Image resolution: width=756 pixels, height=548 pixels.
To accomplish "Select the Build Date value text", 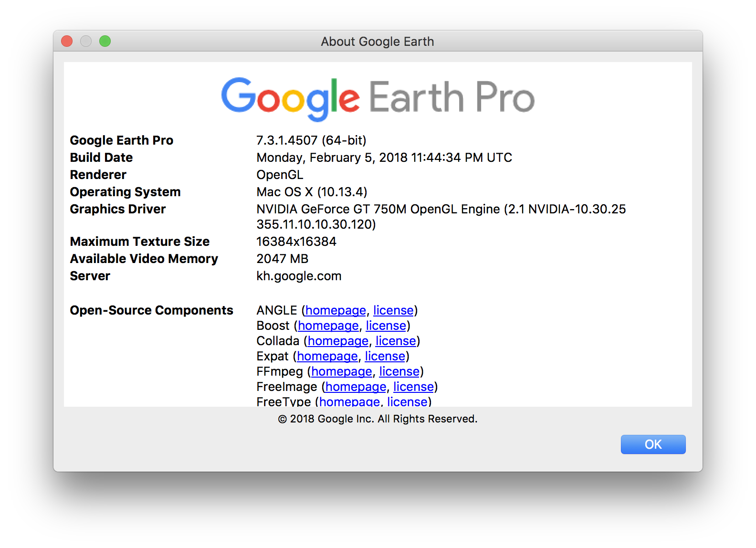I will coord(384,158).
